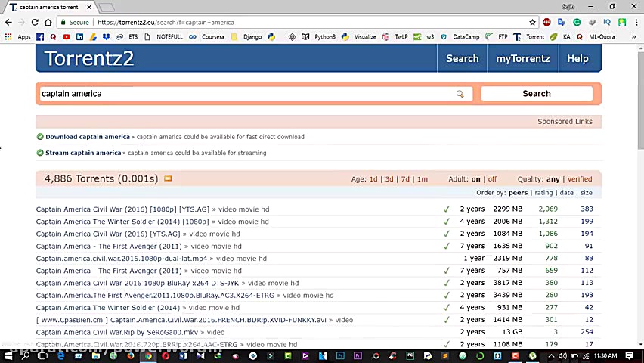Open Premiere Pro from taskbar

tap(358, 356)
